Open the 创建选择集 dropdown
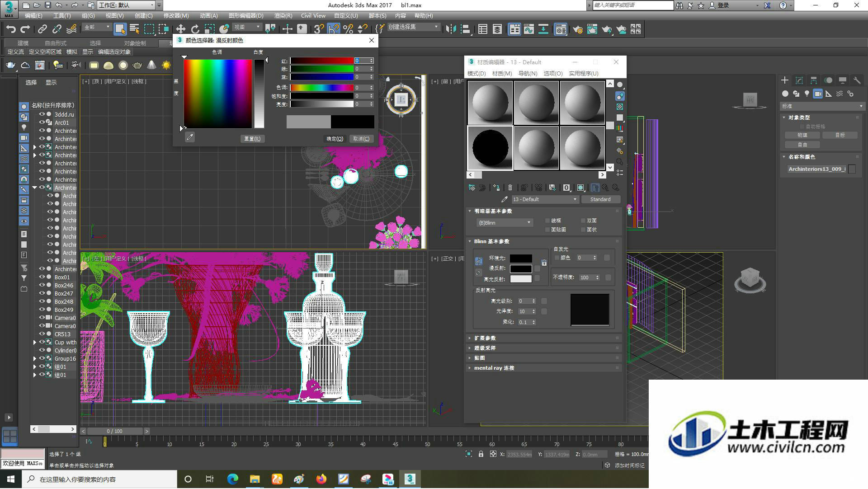 coord(413,27)
